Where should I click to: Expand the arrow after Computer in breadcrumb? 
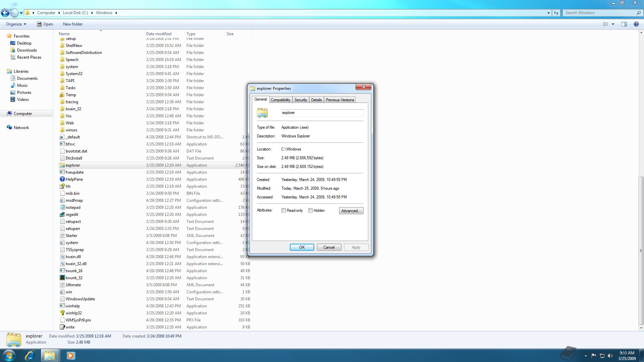tap(59, 13)
